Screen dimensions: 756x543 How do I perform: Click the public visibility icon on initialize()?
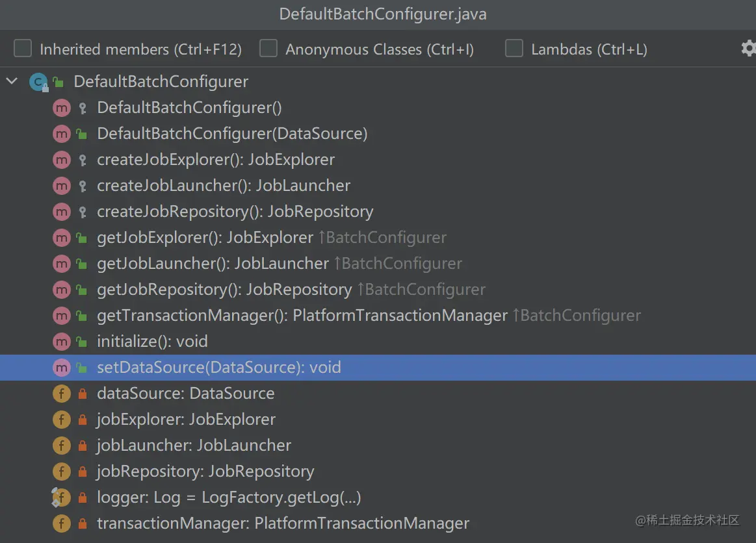[82, 342]
